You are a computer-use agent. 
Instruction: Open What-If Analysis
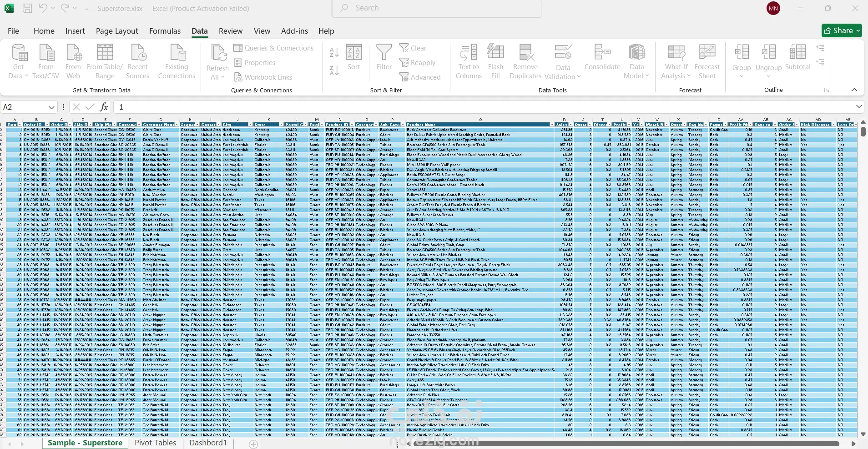pyautogui.click(x=676, y=61)
